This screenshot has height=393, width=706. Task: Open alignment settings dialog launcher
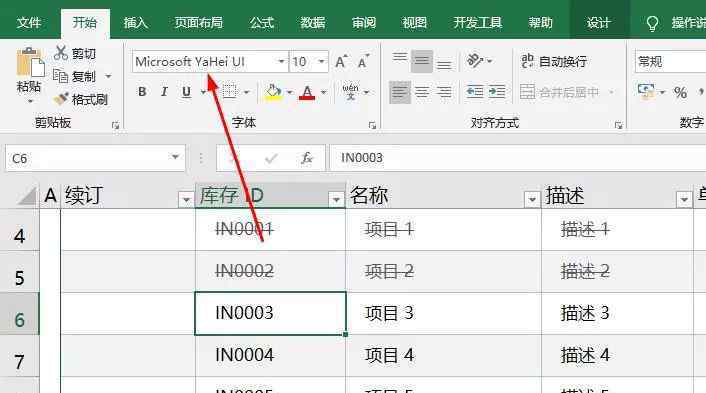(619, 126)
